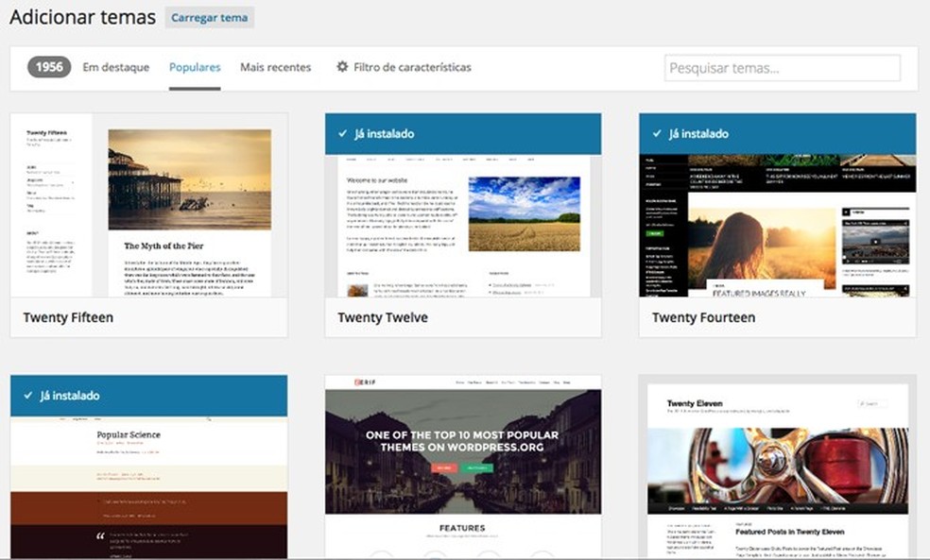Click the checkmark icon on Twenty Twelve

click(342, 133)
